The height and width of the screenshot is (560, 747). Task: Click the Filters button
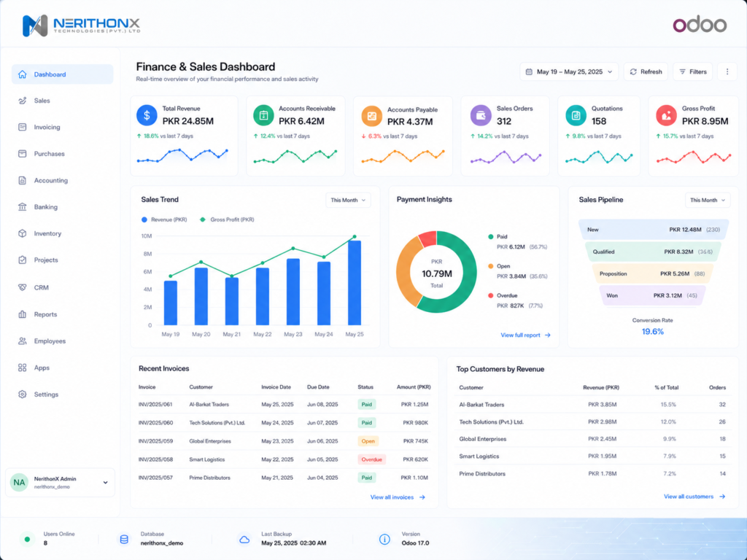693,71
